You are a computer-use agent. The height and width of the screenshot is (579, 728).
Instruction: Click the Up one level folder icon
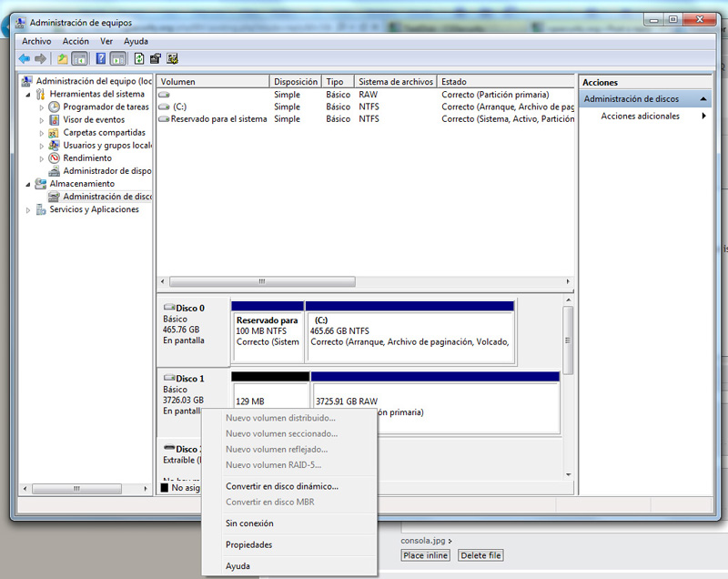(62, 59)
